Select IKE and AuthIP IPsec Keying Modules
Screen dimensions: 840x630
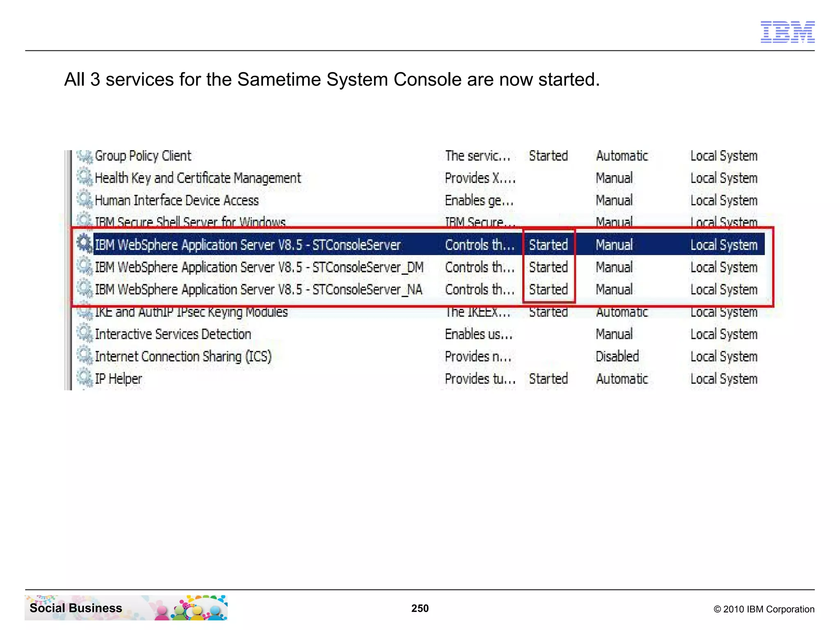(191, 312)
